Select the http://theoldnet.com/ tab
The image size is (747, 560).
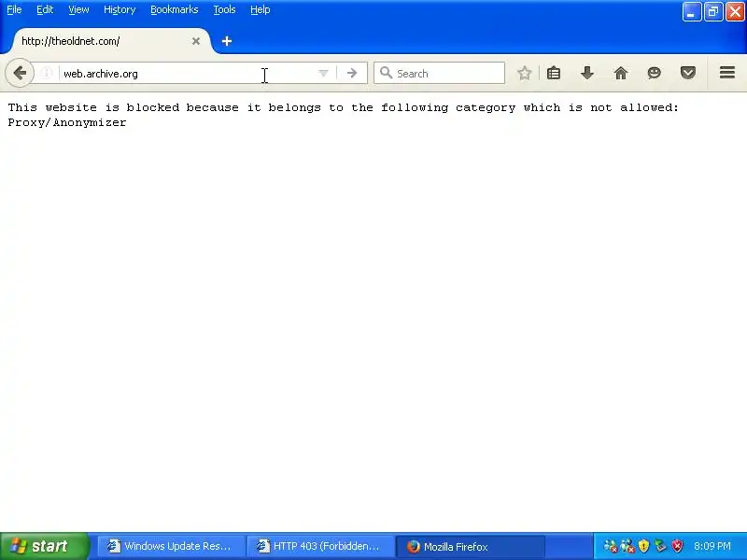click(x=109, y=41)
